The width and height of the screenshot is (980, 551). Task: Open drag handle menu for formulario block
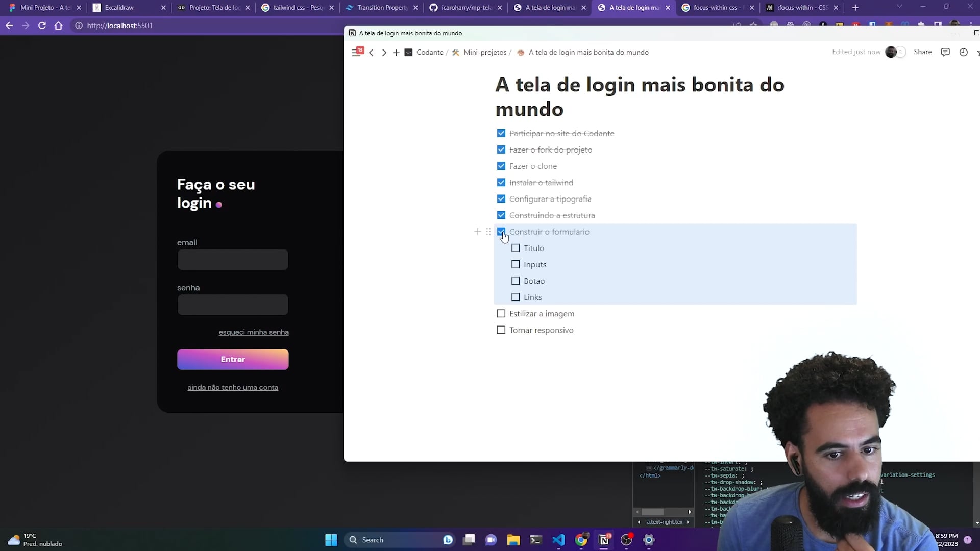pos(488,232)
